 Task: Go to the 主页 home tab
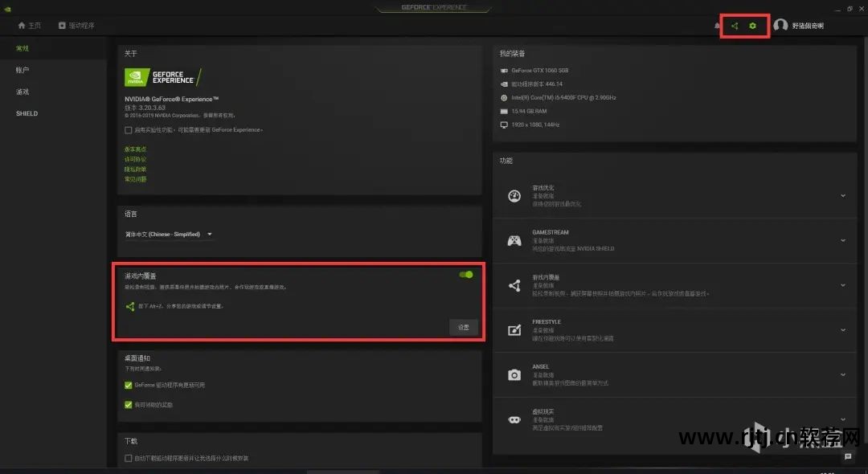pyautogui.click(x=30, y=26)
